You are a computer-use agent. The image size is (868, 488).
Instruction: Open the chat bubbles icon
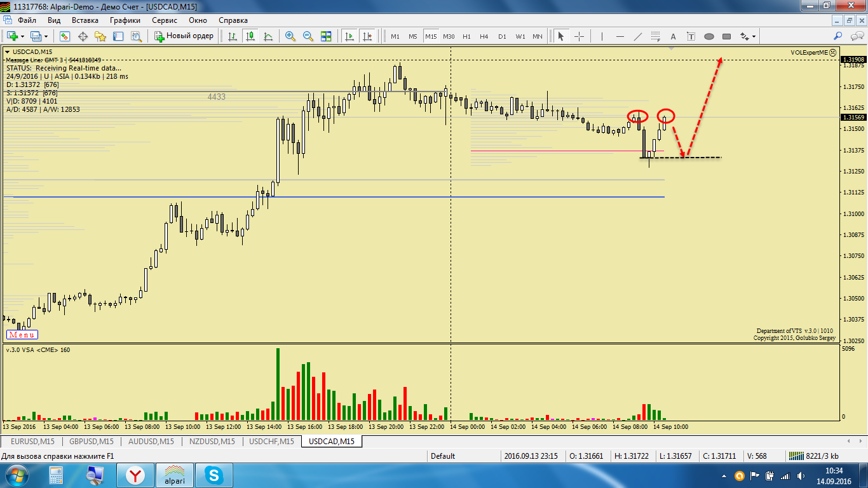click(x=856, y=36)
